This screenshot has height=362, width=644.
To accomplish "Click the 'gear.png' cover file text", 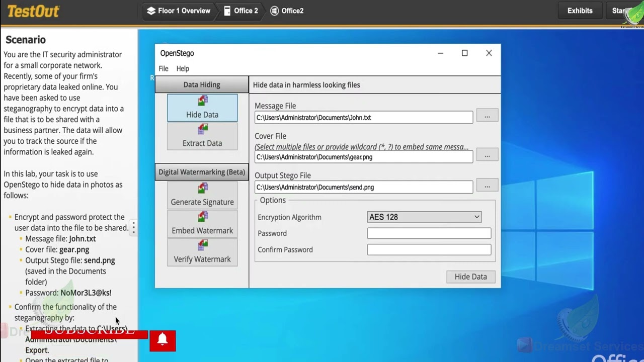I will point(74,249).
